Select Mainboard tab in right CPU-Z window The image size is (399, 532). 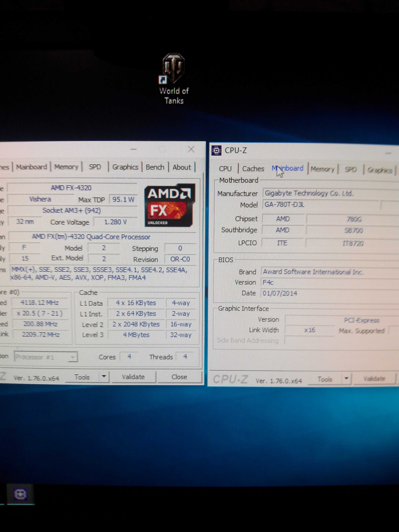288,168
